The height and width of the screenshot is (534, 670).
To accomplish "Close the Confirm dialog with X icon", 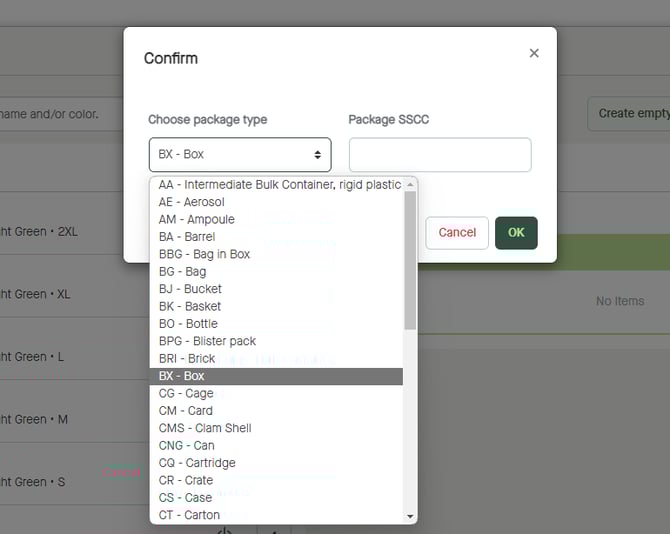I will [534, 53].
